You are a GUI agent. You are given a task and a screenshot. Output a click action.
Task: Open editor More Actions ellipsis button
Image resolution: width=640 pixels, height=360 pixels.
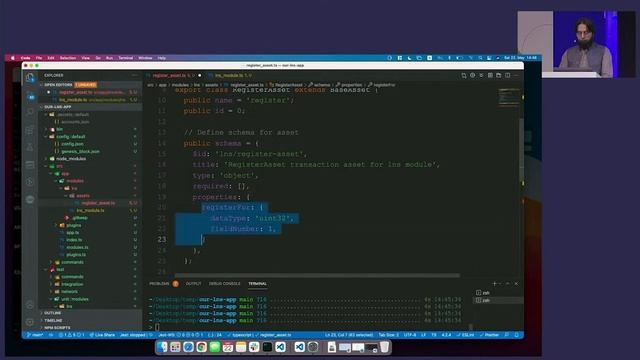click(x=516, y=76)
